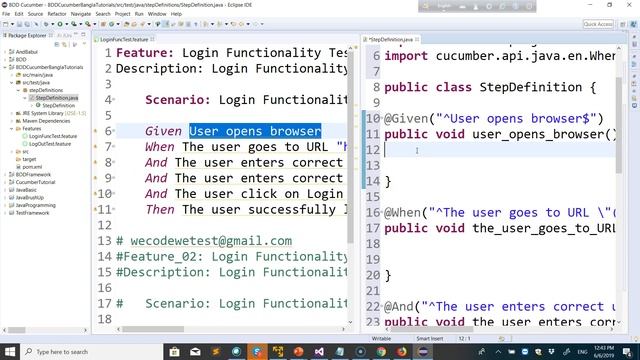Image resolution: width=640 pixels, height=360 pixels.
Task: Click the Eclipse icon in the taskbar
Action: [423, 351]
